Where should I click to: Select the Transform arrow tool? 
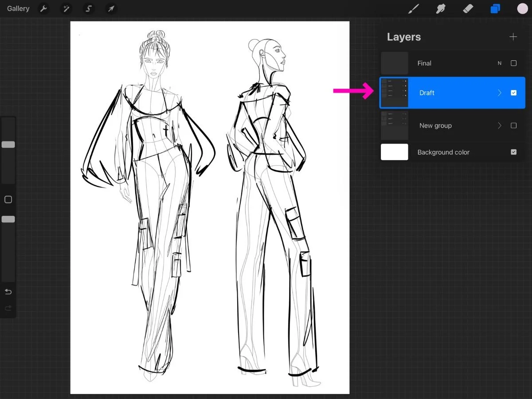(111, 8)
